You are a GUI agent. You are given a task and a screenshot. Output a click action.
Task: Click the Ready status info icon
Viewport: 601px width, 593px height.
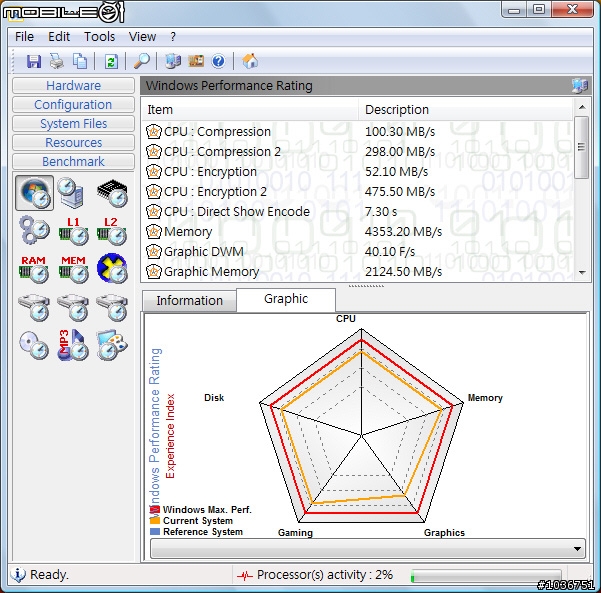[18, 575]
